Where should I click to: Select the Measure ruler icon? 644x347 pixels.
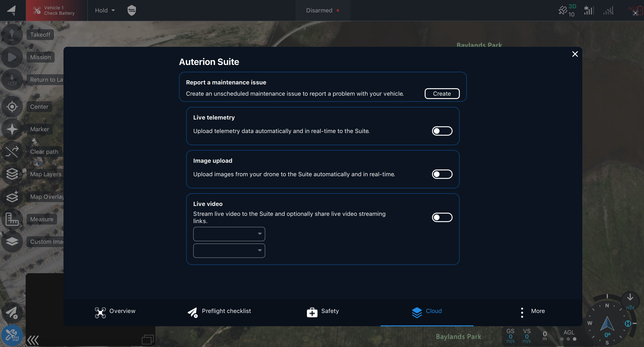12,219
